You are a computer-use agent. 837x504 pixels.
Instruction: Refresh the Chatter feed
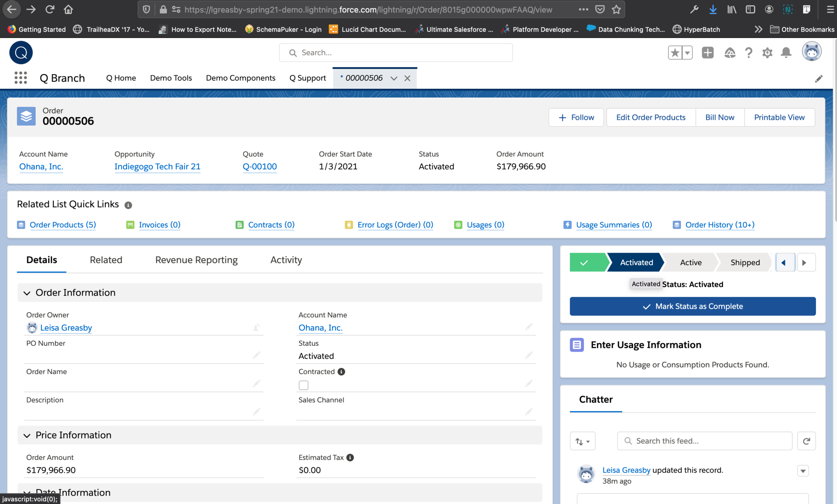point(806,441)
